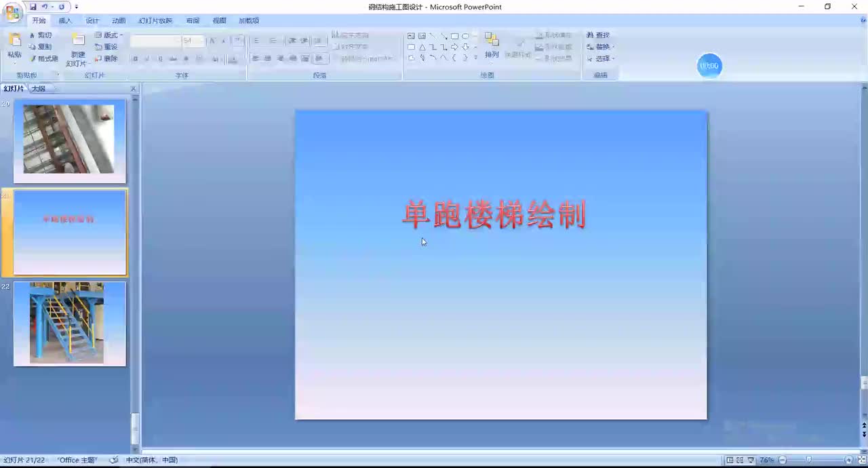Select the oval shape
Image resolution: width=868 pixels, height=468 pixels.
[x=465, y=36]
